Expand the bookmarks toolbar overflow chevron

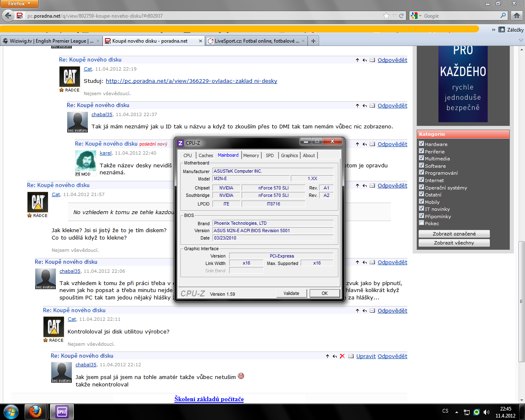click(493, 30)
